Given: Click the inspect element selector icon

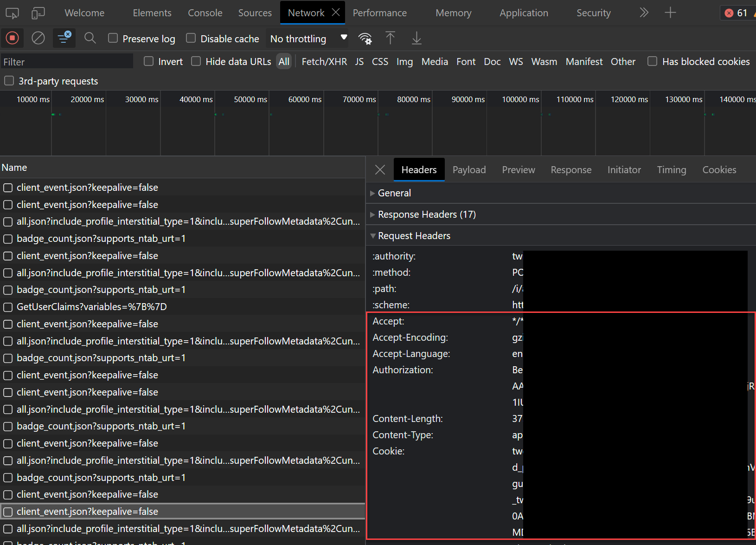Looking at the screenshot, I should pyautogui.click(x=12, y=13).
